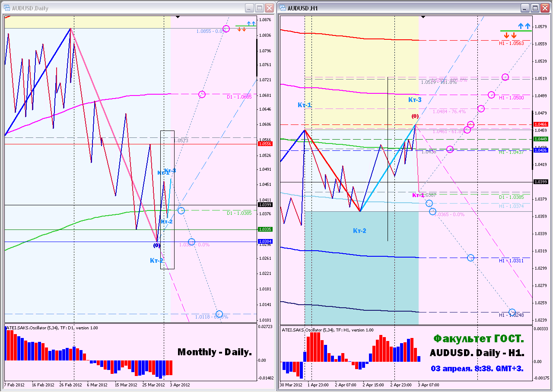Click red down arrows in Daily chart

[x=242, y=29]
